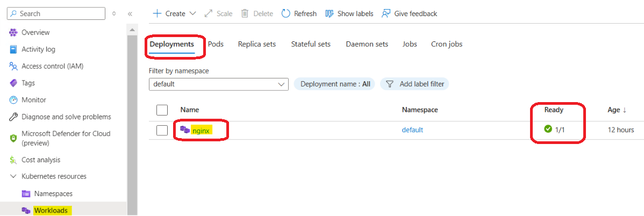644x216 pixels.
Task: Open Diagnose and solve problems
Action: coord(66,117)
